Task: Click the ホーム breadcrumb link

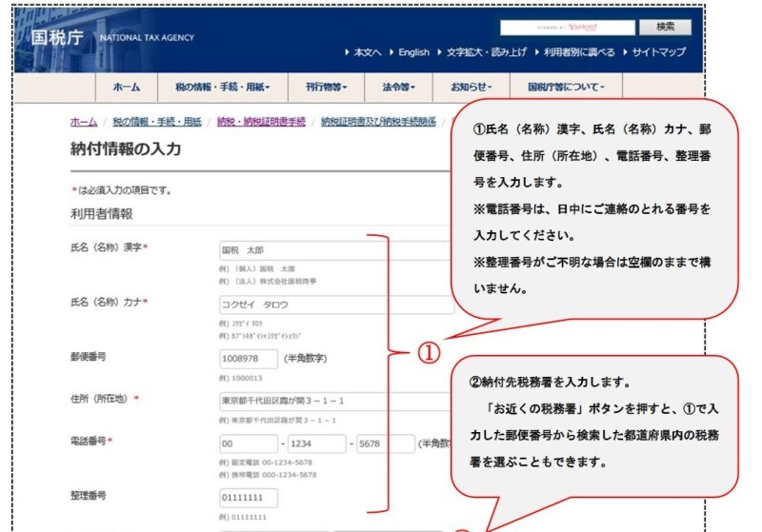Action: click(84, 122)
